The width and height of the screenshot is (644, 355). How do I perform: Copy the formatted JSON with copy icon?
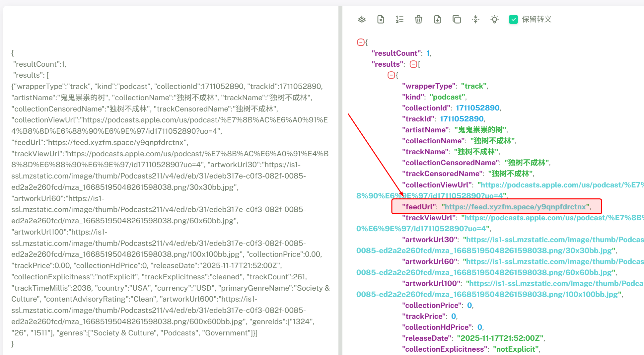tap(457, 19)
